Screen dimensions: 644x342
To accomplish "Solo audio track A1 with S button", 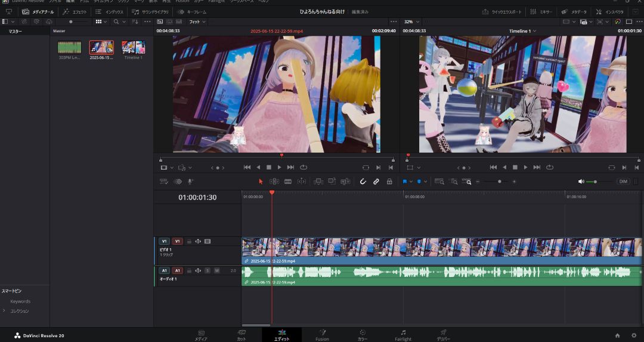I will [208, 270].
